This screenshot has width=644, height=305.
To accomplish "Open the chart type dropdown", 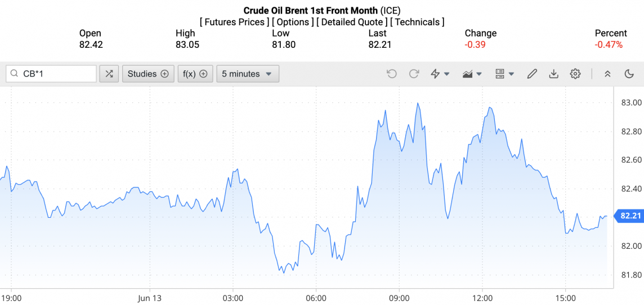I will coord(472,74).
